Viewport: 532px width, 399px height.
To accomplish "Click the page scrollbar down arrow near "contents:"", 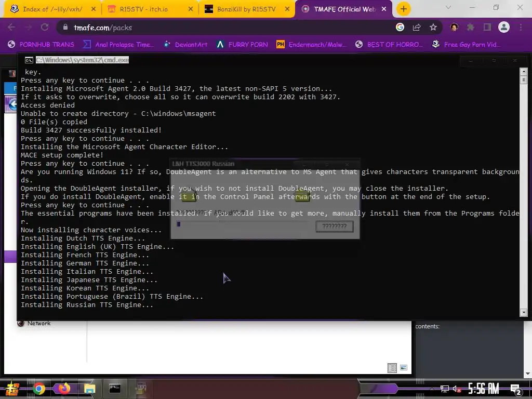I will pos(528,374).
